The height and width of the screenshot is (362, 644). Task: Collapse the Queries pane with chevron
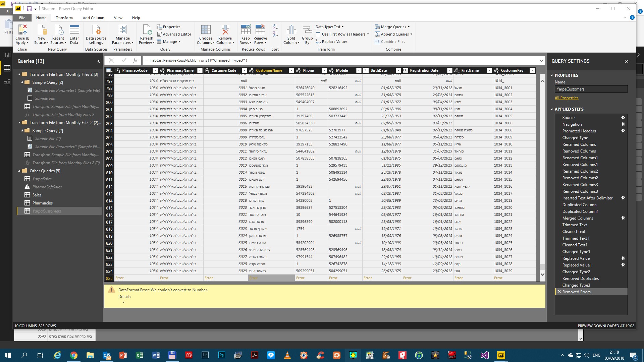98,61
